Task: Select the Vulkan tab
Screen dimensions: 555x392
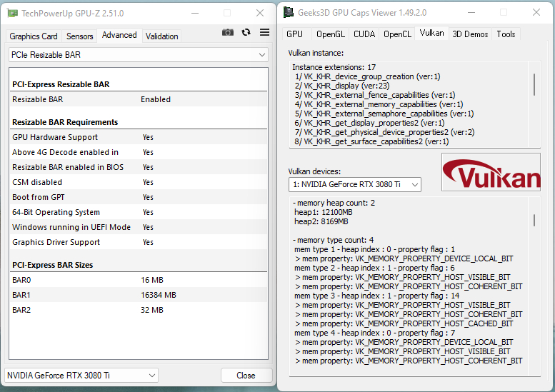Action: point(432,33)
